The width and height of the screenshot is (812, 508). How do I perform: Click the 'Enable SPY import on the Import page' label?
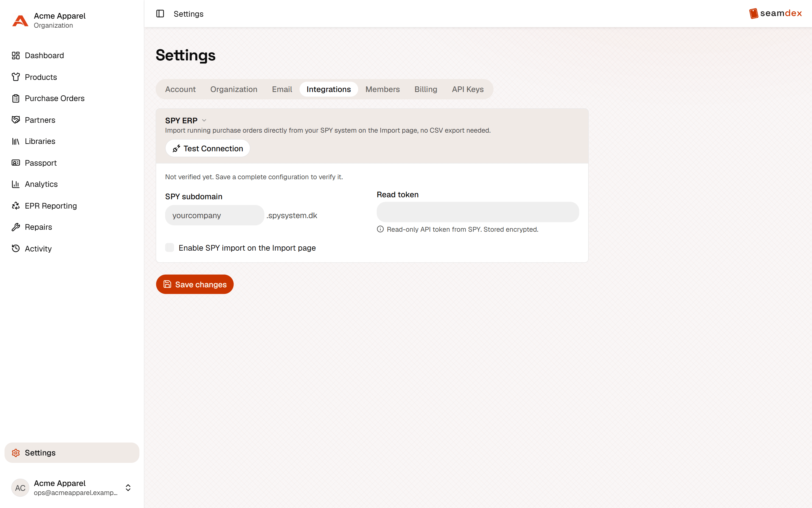pyautogui.click(x=247, y=248)
